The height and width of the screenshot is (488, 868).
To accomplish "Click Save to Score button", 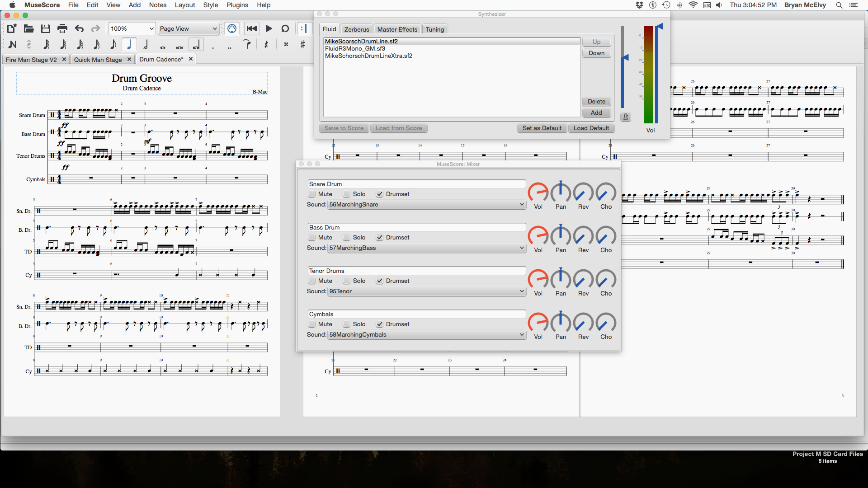I will (344, 128).
